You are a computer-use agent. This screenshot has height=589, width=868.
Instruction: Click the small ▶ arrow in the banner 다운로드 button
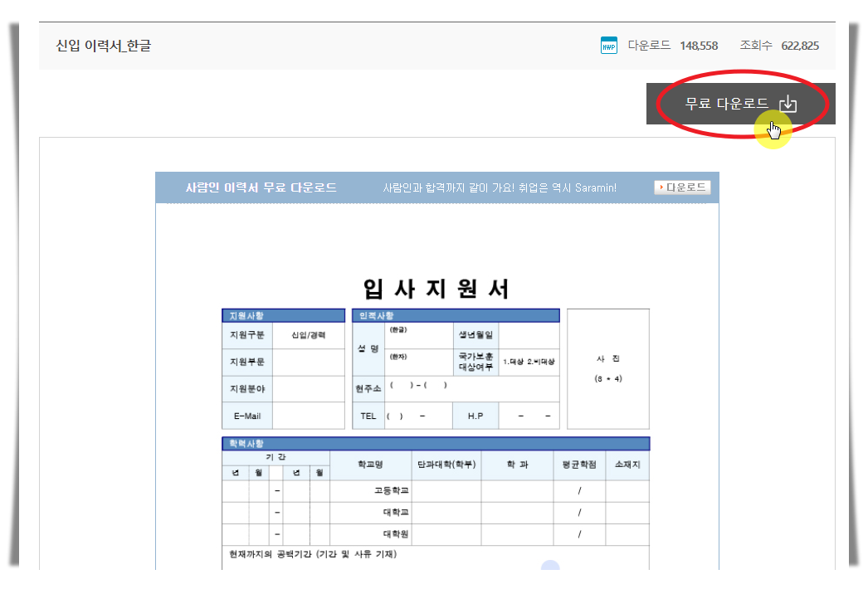pos(661,187)
